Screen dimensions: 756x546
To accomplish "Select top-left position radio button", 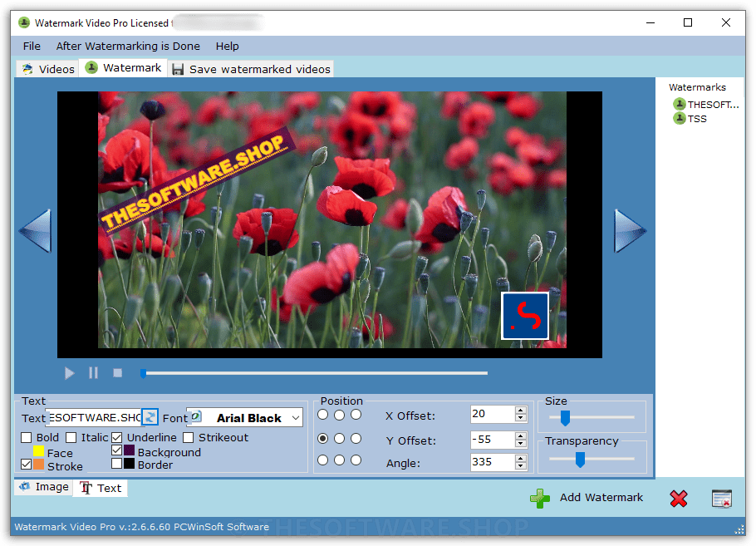I will coord(323,415).
